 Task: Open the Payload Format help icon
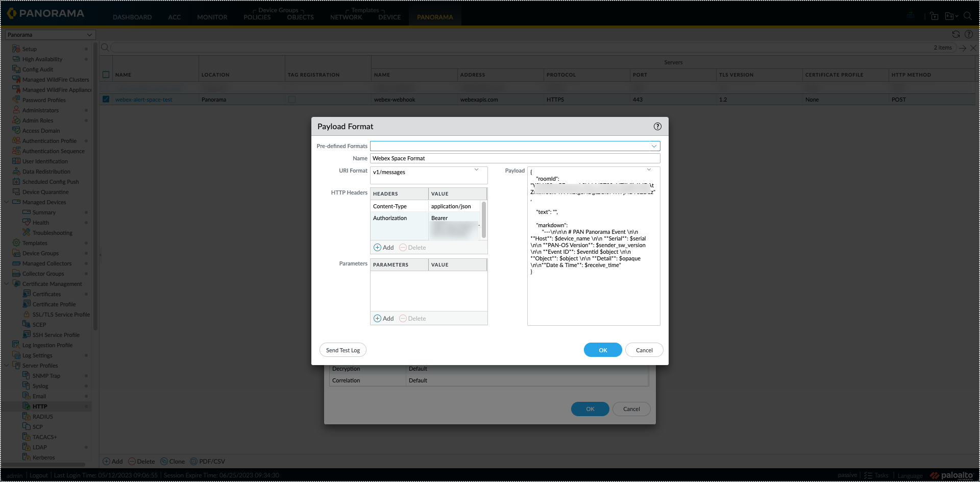[x=657, y=127]
